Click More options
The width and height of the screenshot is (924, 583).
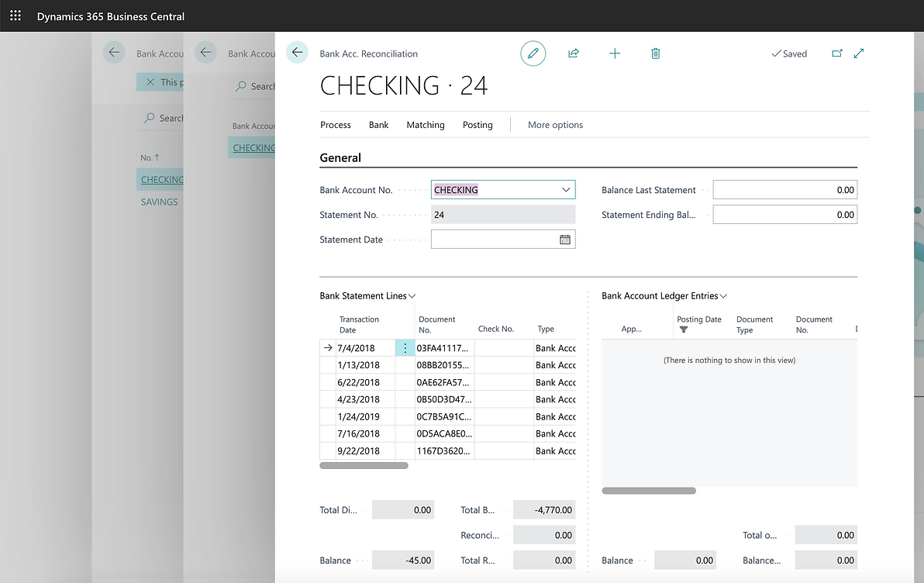(555, 125)
